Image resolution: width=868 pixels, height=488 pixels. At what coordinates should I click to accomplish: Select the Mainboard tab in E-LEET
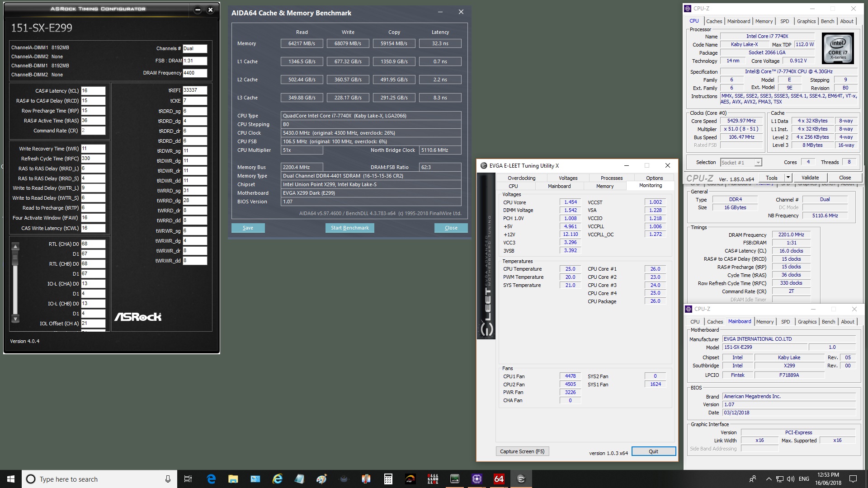pos(559,186)
